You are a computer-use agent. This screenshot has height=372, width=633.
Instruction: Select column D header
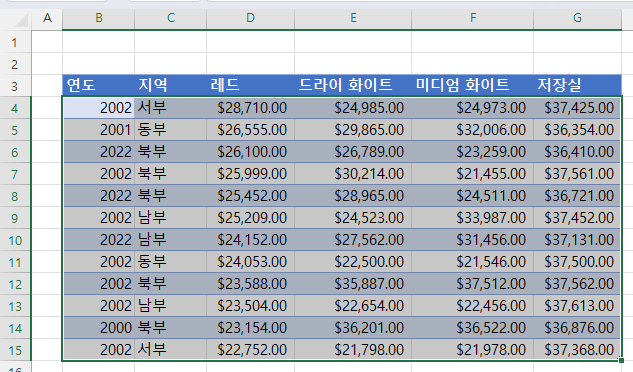coord(251,18)
